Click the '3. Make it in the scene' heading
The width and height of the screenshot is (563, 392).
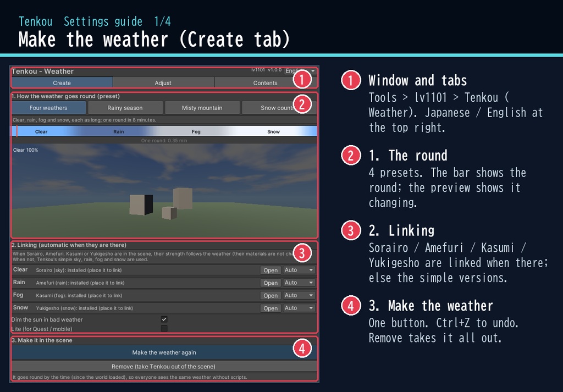[42, 340]
